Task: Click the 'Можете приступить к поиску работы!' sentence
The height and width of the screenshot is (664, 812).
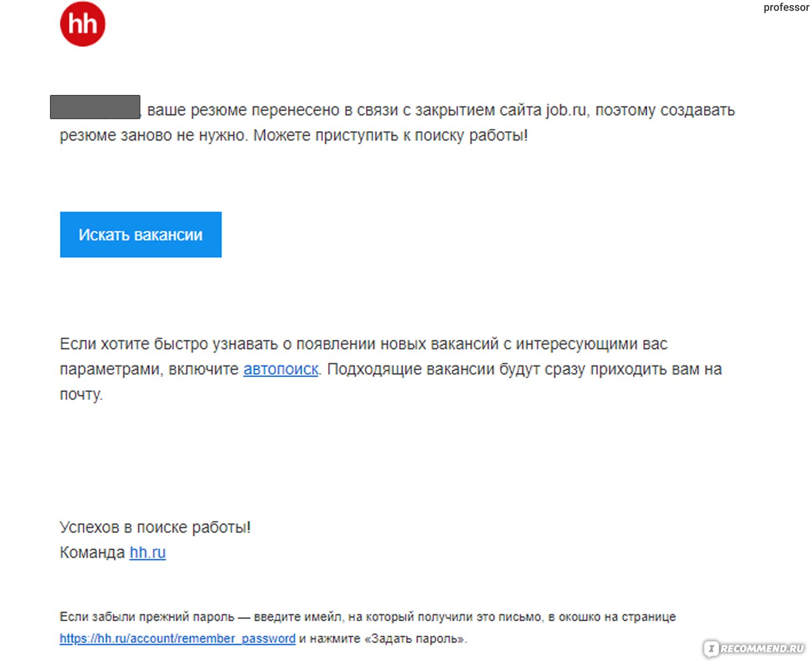Action: click(391, 135)
